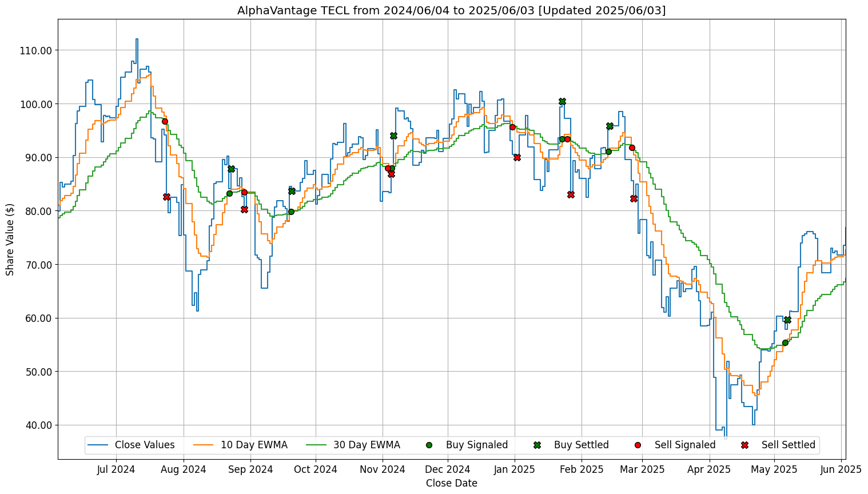
Task: Click the Mar 2025 x-axis tick label
Action: [x=643, y=469]
